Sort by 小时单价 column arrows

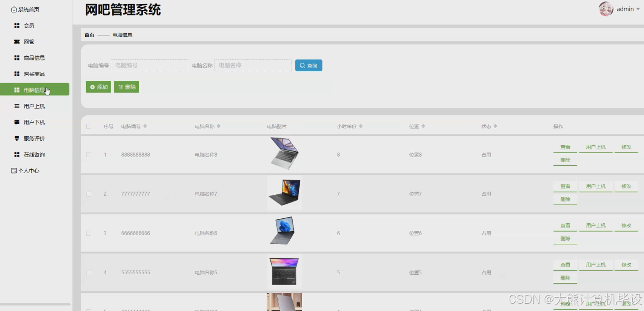(x=361, y=126)
